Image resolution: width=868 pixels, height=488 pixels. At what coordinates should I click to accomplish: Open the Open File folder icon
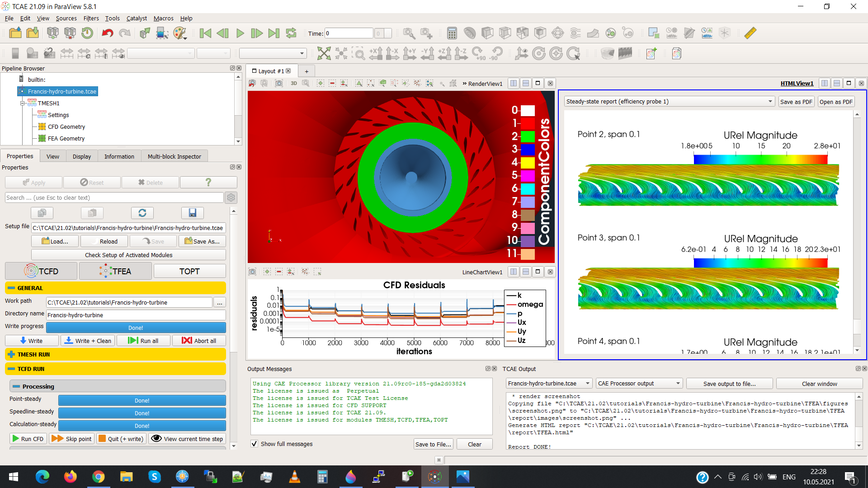point(15,33)
